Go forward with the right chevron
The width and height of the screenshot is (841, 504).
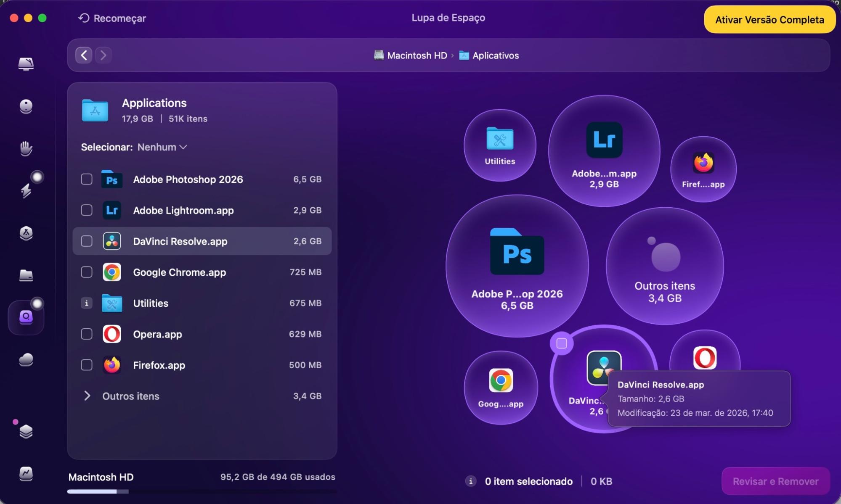click(103, 55)
